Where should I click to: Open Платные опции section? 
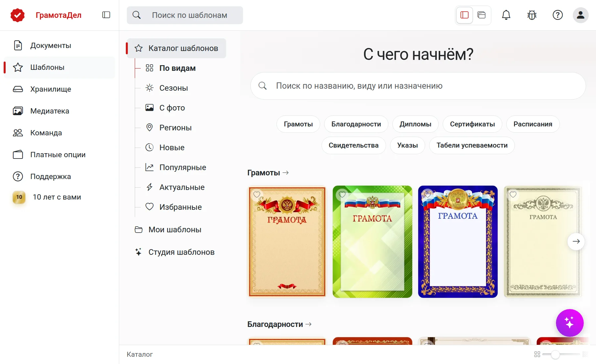60,155
